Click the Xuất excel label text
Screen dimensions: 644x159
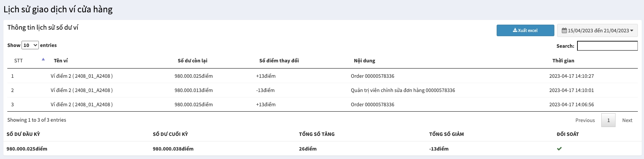[527, 30]
